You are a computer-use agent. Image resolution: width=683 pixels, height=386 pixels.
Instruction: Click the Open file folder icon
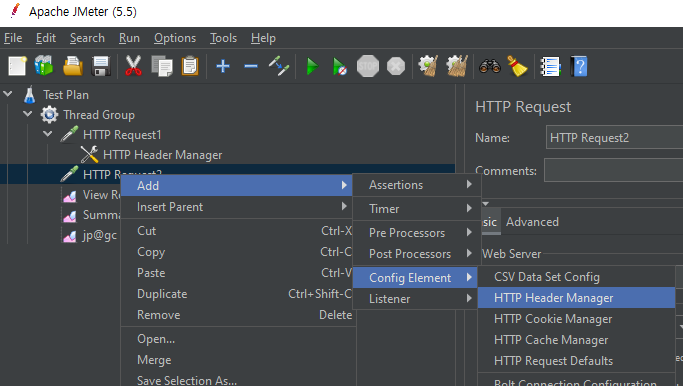coord(73,66)
